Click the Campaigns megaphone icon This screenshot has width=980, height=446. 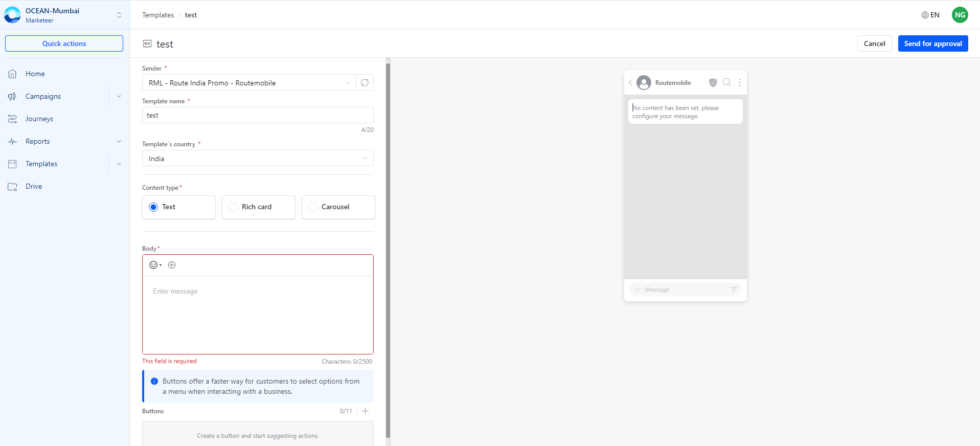12,96
